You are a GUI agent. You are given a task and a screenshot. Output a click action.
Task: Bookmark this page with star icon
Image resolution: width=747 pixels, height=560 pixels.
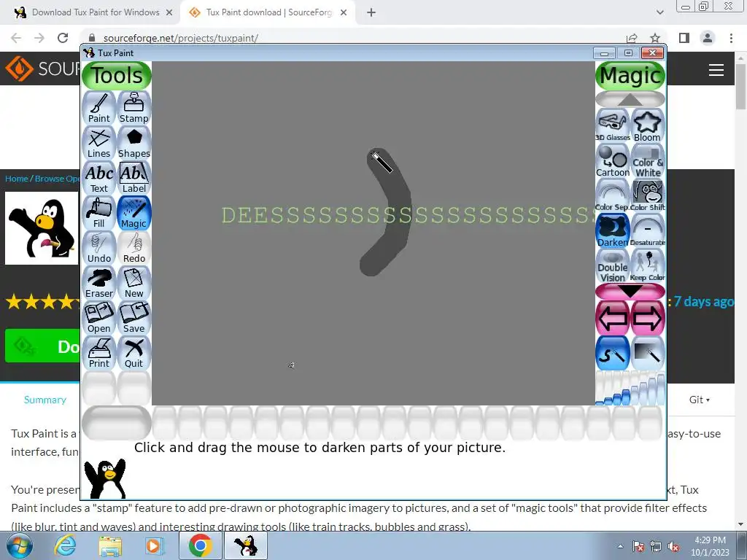(655, 38)
